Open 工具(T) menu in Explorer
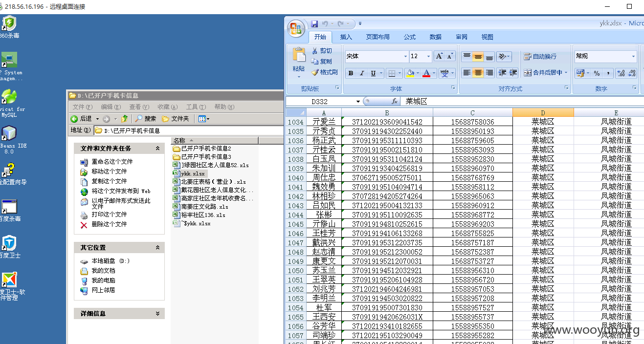Screen dimensions: 644x344 [x=195, y=107]
